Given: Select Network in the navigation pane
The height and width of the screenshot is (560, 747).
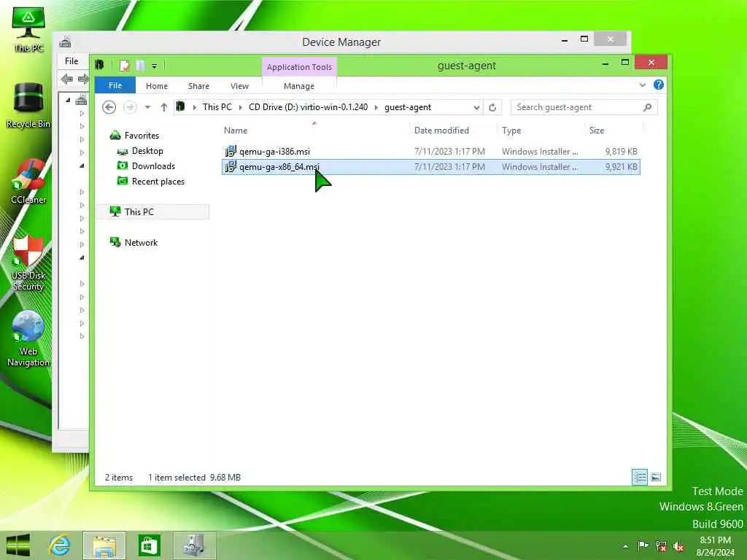Looking at the screenshot, I should click(x=141, y=242).
